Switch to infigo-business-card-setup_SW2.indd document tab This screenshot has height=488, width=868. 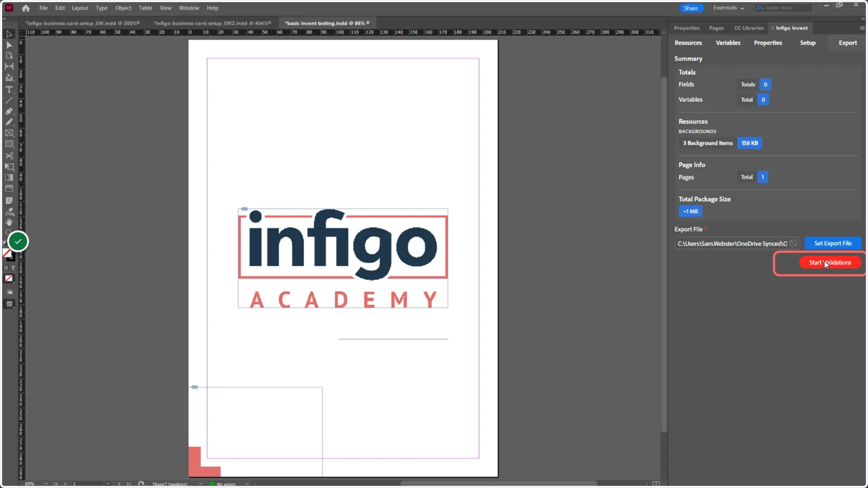pos(210,23)
